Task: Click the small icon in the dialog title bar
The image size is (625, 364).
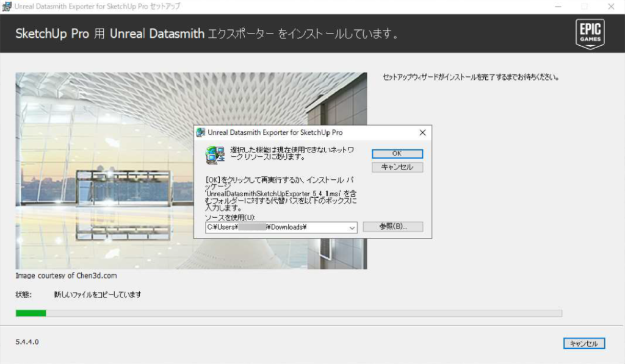Action: tap(201, 132)
